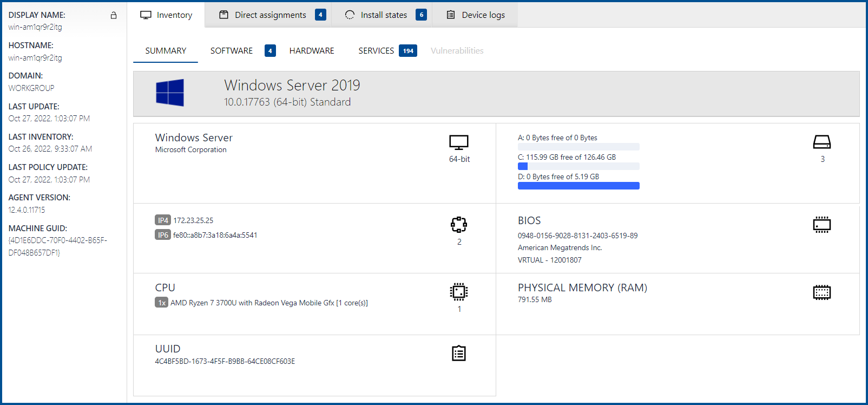
Task: Click the UUID clipboard icon
Action: 458,354
